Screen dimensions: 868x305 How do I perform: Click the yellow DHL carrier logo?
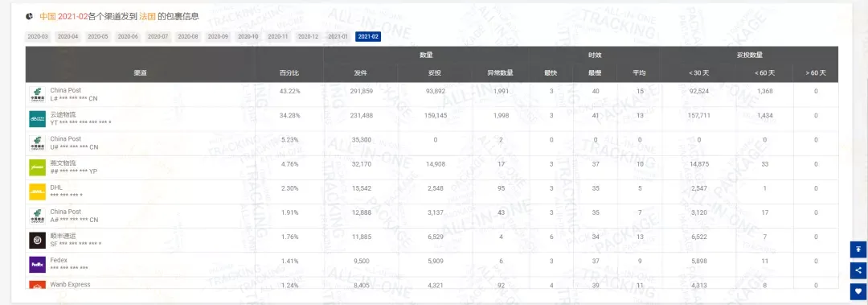click(38, 192)
